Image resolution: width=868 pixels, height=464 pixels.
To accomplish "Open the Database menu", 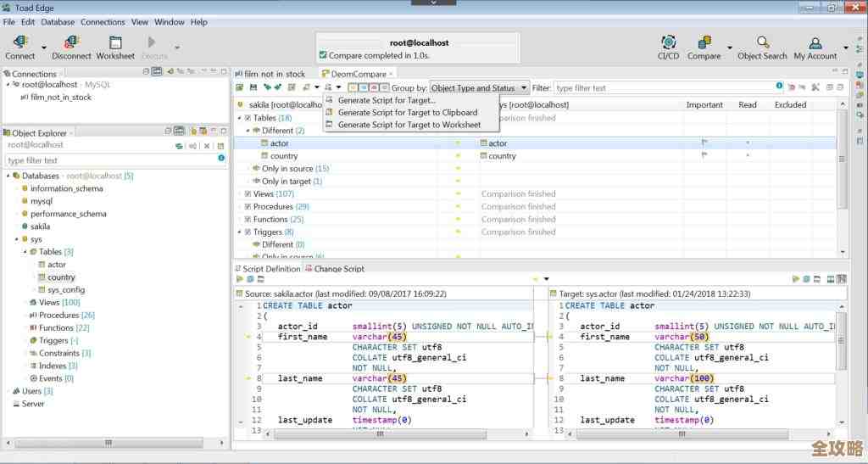I will [58, 22].
